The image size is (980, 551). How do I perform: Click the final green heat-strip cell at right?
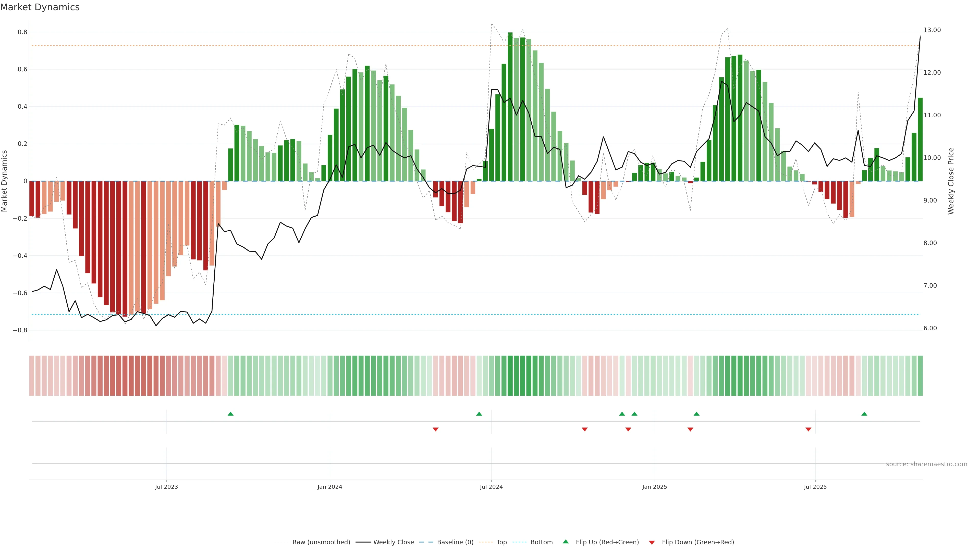click(920, 375)
